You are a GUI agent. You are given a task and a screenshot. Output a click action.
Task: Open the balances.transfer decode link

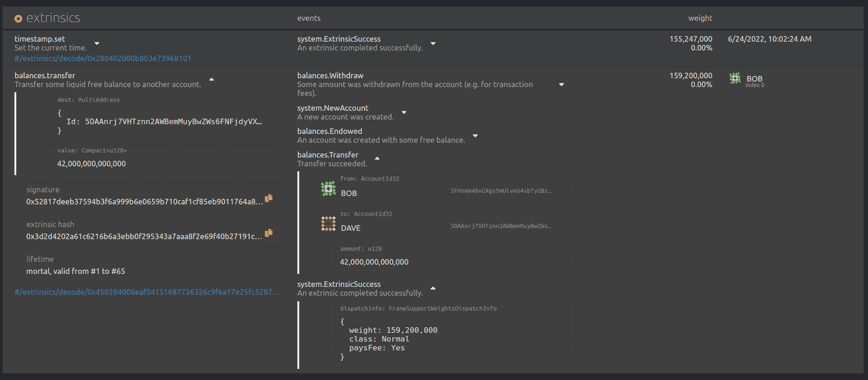(x=147, y=292)
